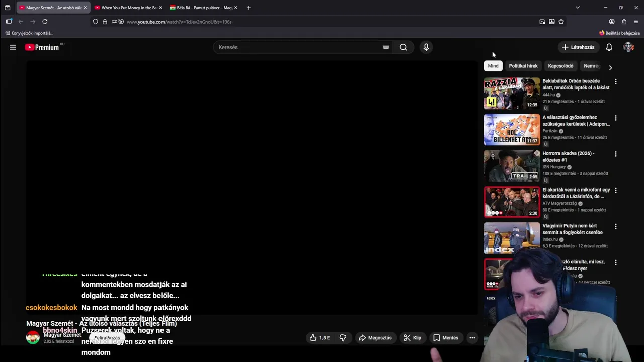
Task: Bookmark this page with star icon
Action: (561, 22)
